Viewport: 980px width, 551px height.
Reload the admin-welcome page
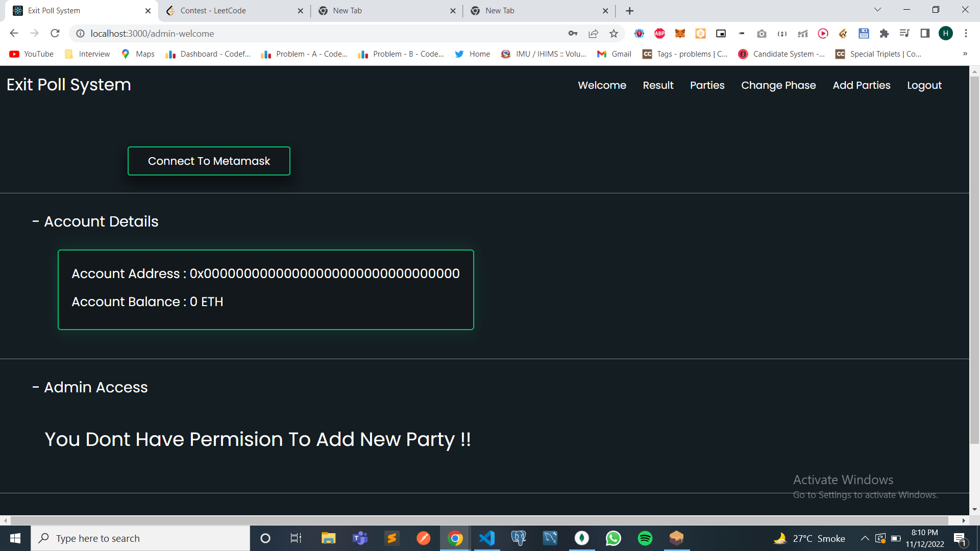pyautogui.click(x=55, y=34)
